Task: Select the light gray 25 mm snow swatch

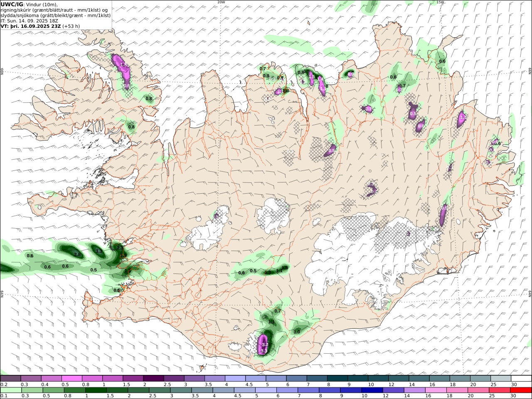Action: [501, 379]
